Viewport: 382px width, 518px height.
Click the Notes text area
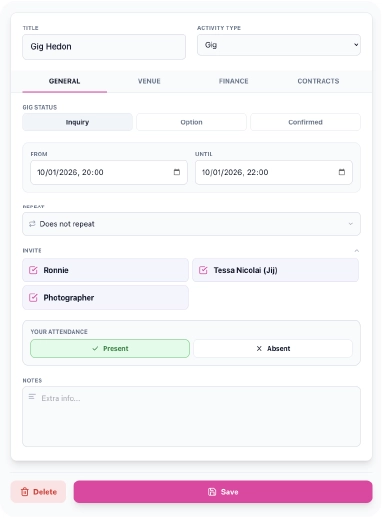tap(191, 416)
